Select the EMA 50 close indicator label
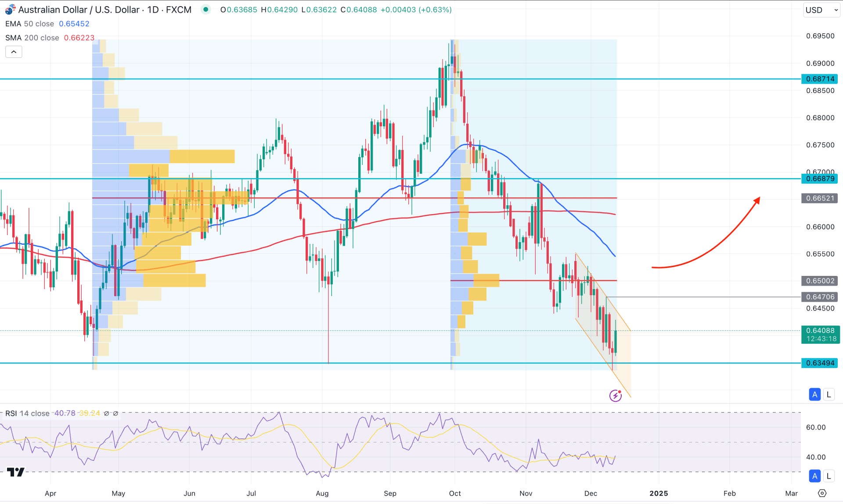The image size is (843, 504). tap(29, 24)
